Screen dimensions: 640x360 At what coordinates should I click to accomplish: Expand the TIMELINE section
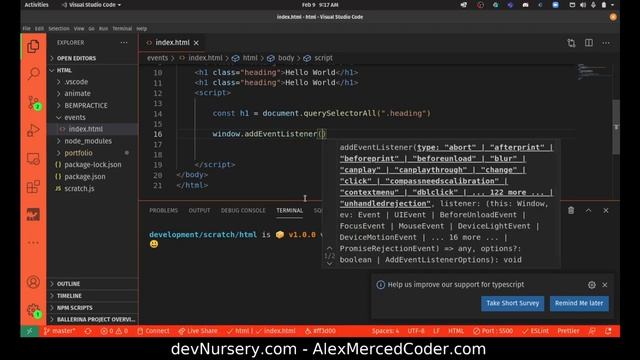click(x=92, y=296)
